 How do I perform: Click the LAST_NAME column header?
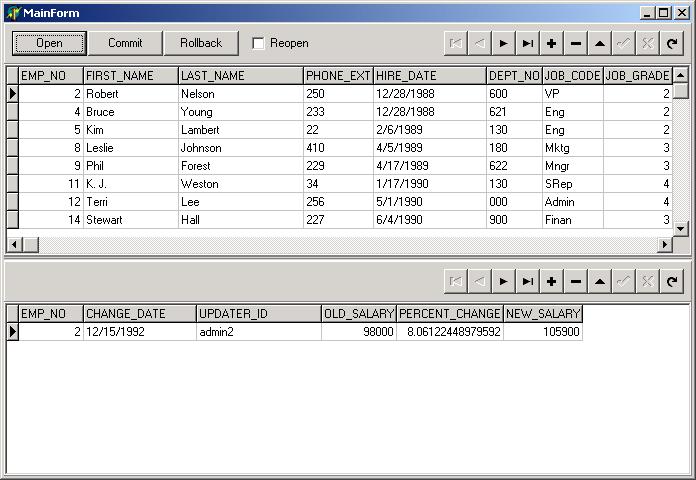point(241,75)
